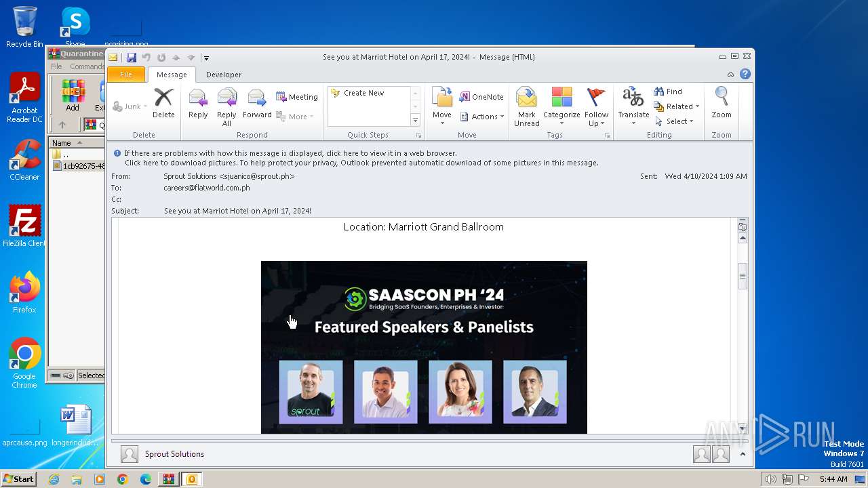
Task: Zoom the message view
Action: click(x=722, y=103)
